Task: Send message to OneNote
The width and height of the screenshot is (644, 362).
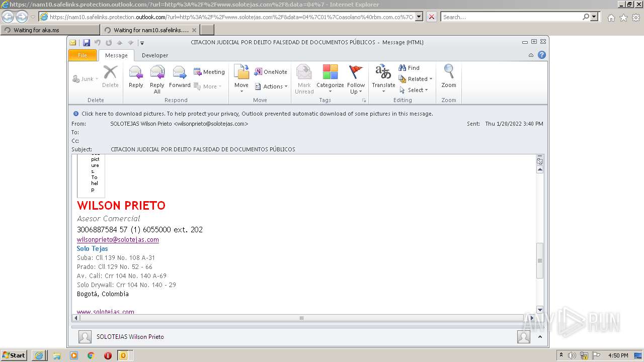Action: (x=271, y=72)
